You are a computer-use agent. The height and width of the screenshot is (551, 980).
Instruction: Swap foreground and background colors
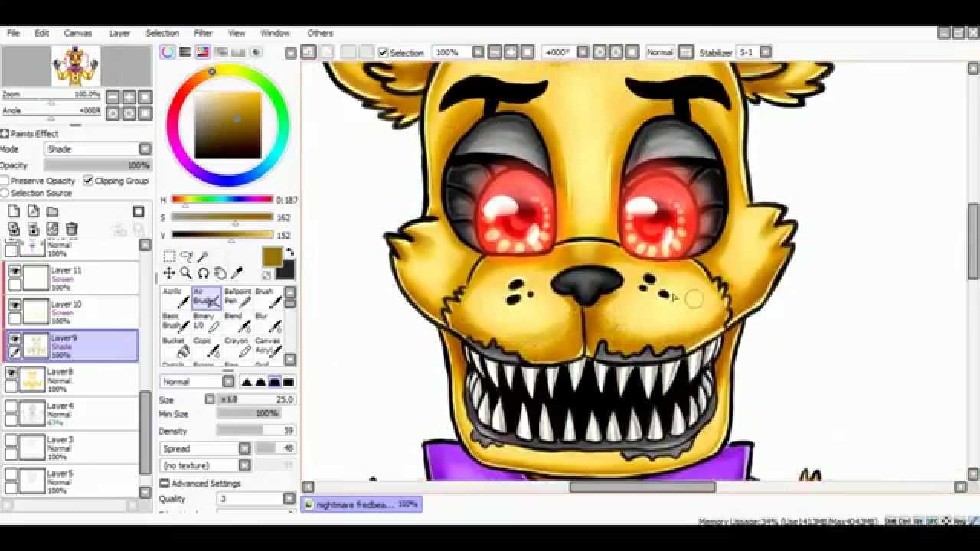click(x=289, y=253)
